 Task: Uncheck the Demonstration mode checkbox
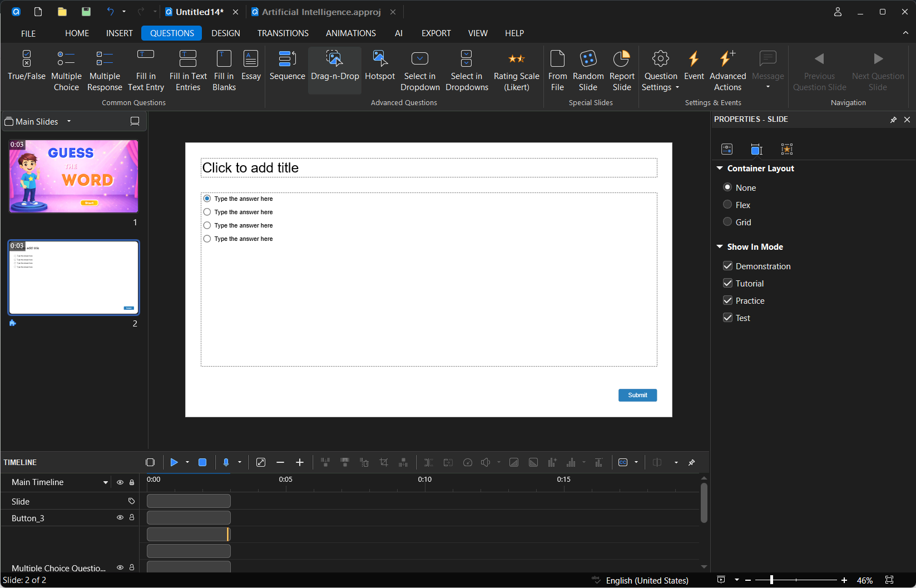point(727,266)
